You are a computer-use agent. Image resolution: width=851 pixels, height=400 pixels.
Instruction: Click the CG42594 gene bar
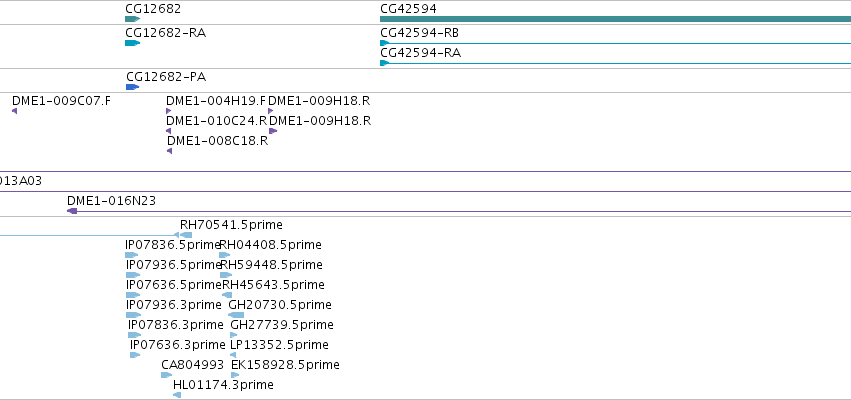615,19
